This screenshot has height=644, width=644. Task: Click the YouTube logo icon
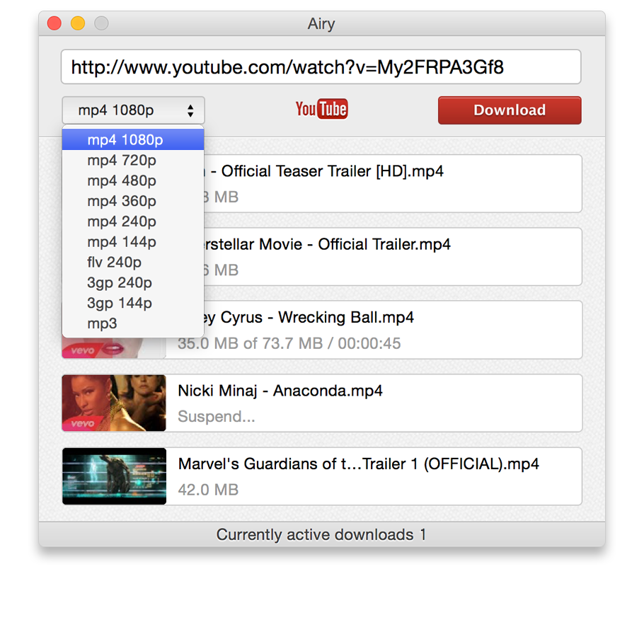[321, 109]
